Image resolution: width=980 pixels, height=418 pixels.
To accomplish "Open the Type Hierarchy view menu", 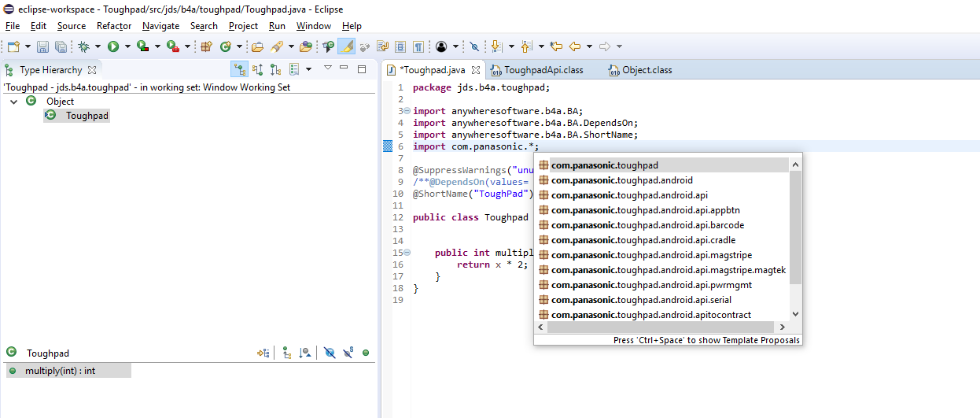I will 328,68.
